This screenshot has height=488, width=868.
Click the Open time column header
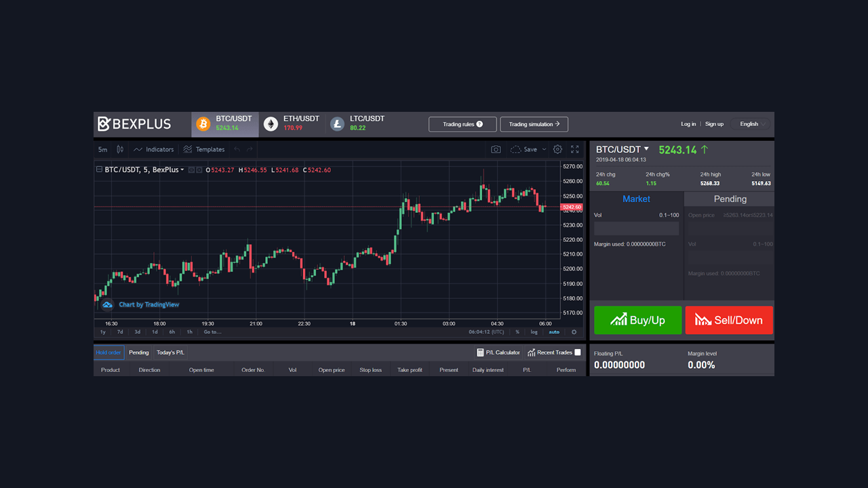click(x=201, y=370)
